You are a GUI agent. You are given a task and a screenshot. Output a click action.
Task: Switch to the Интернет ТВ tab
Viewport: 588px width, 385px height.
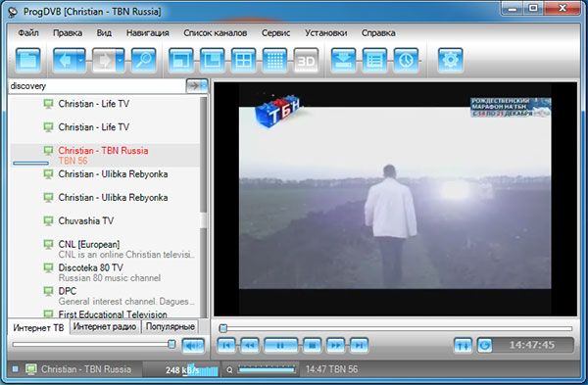pos(38,327)
